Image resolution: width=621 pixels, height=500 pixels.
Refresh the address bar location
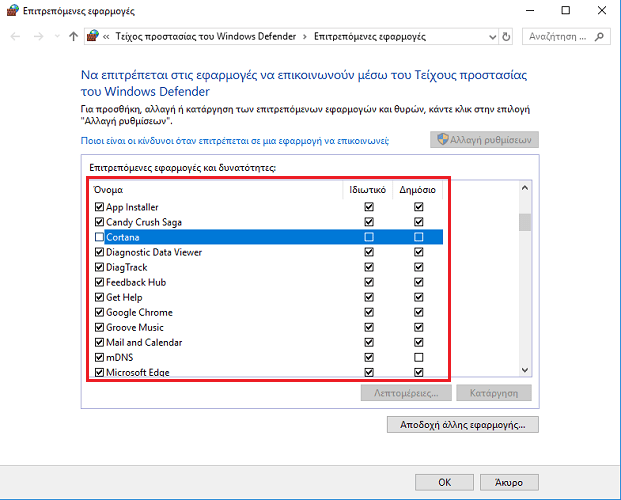[506, 37]
